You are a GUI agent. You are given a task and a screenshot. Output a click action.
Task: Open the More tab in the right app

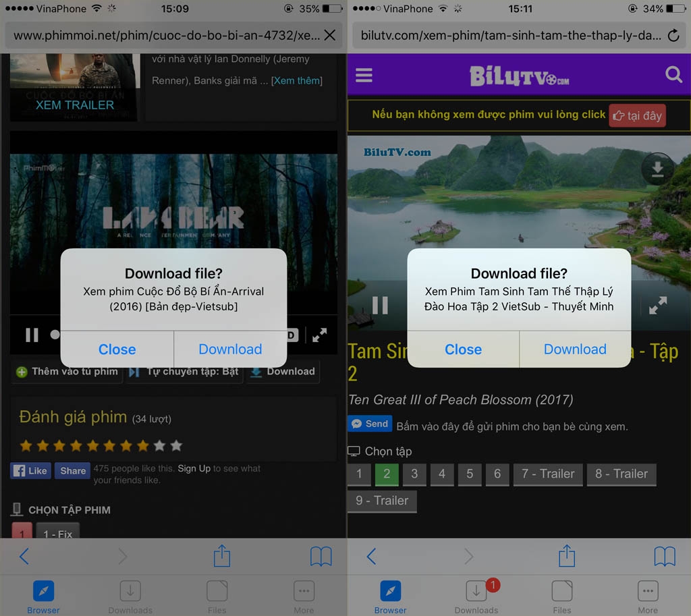pyautogui.click(x=647, y=597)
